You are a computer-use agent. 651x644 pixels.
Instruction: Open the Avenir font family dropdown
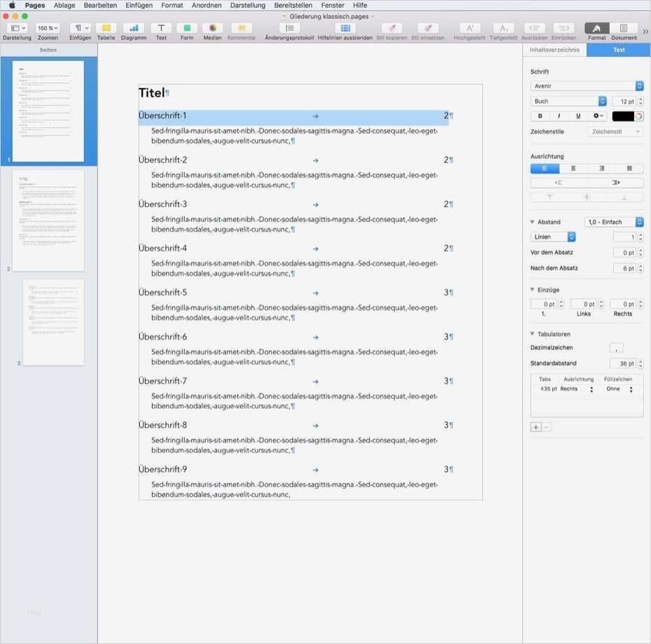587,86
